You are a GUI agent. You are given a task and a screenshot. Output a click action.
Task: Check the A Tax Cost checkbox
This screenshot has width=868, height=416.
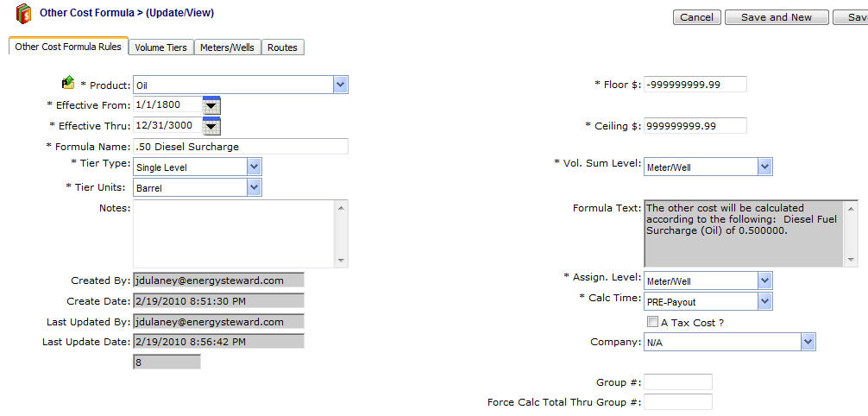tap(652, 322)
